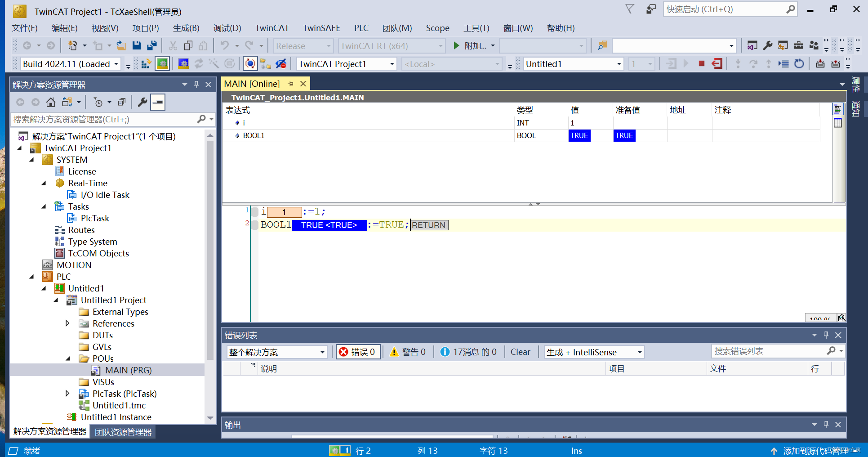868x457 pixels.
Task: Click the Show Next Statement icon
Action: [783, 64]
